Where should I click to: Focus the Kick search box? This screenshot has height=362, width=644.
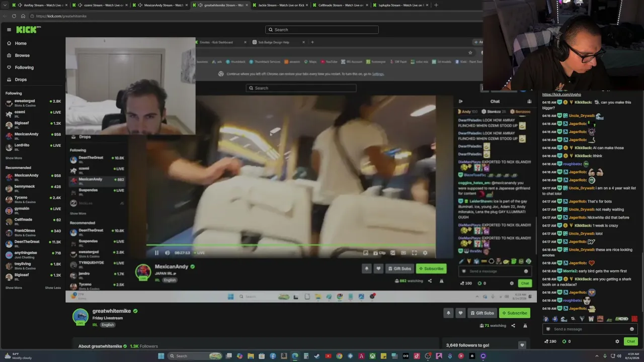(x=322, y=30)
